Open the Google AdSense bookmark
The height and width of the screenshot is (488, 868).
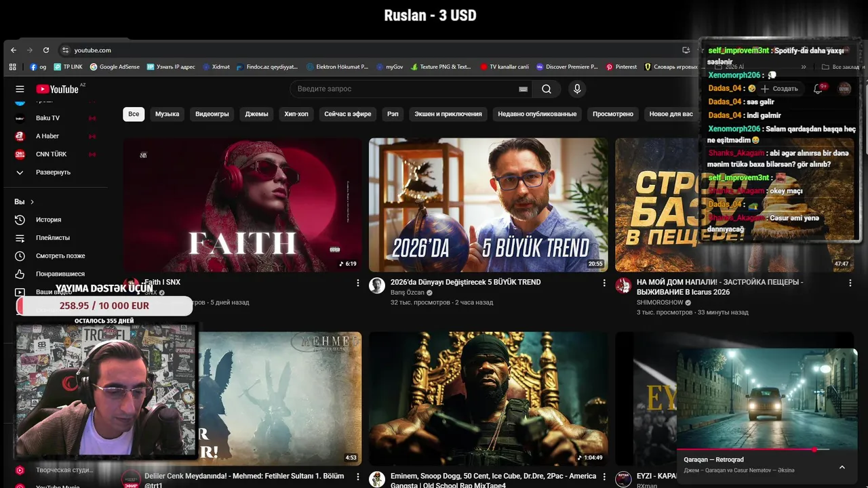(x=115, y=67)
